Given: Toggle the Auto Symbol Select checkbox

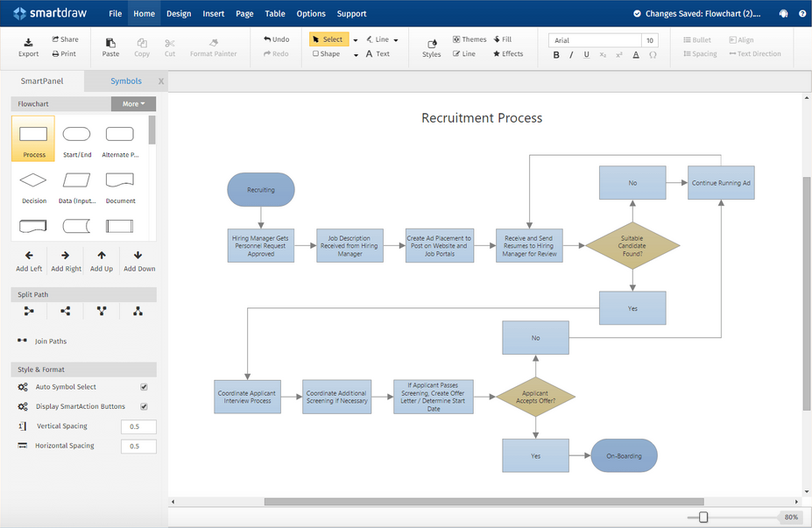Looking at the screenshot, I should 144,387.
